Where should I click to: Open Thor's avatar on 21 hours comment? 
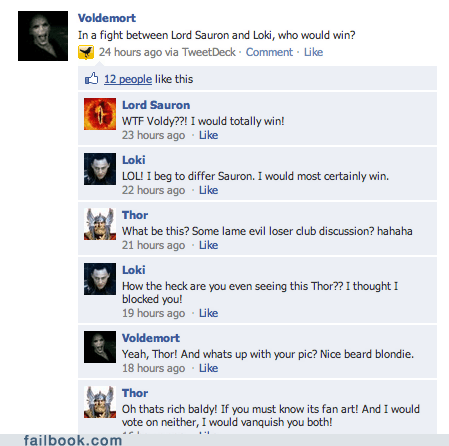[x=100, y=224]
